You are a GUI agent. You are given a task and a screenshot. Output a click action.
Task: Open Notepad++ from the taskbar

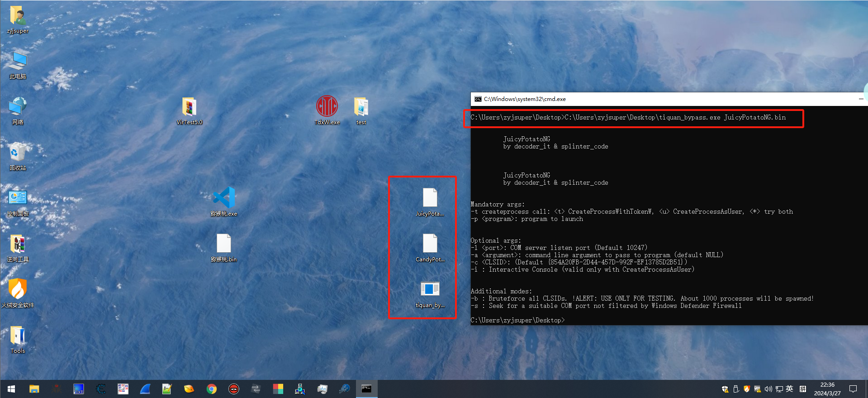[167, 389]
